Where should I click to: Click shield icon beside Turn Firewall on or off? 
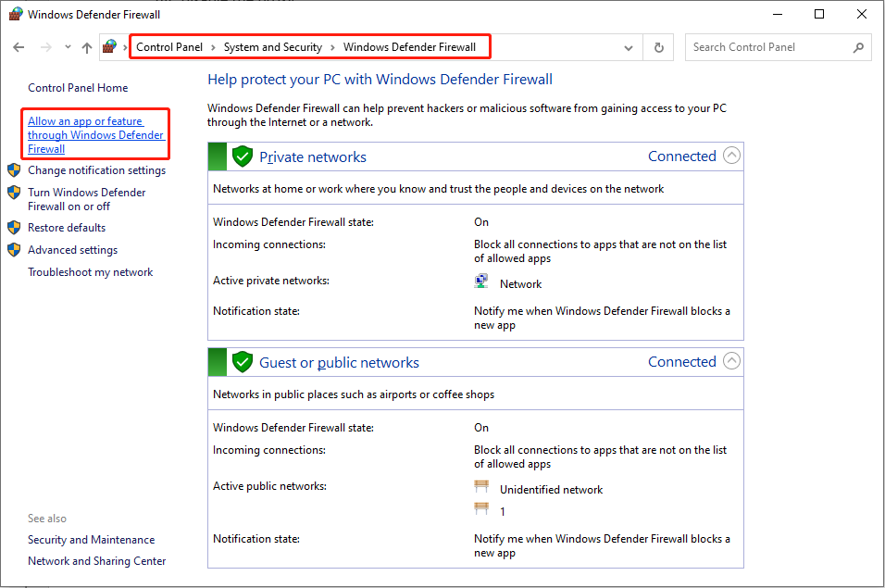click(14, 193)
